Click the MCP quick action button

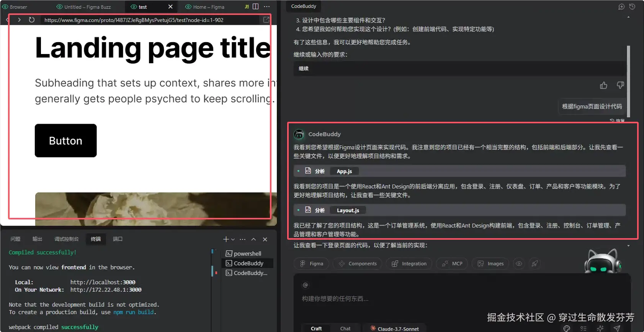tap(452, 263)
